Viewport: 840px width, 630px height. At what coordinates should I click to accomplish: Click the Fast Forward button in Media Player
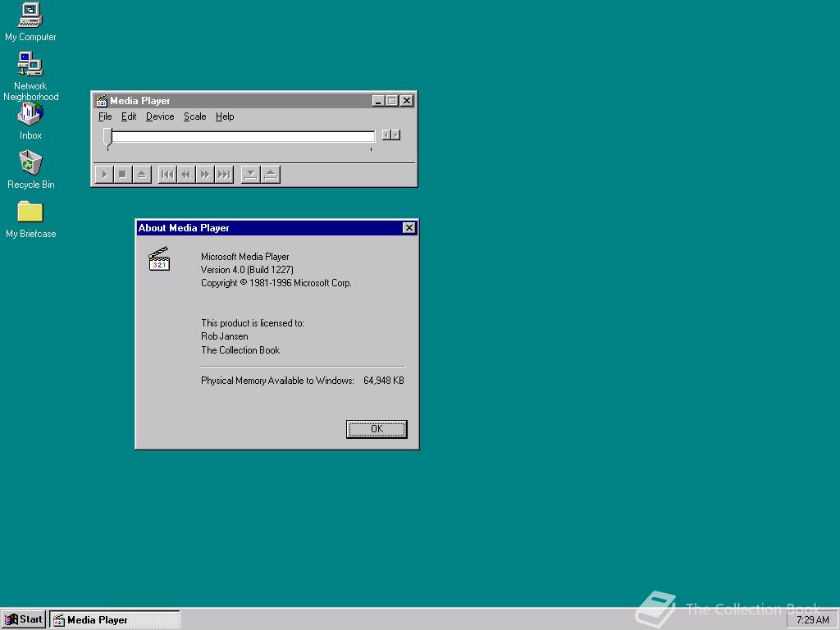pos(204,175)
